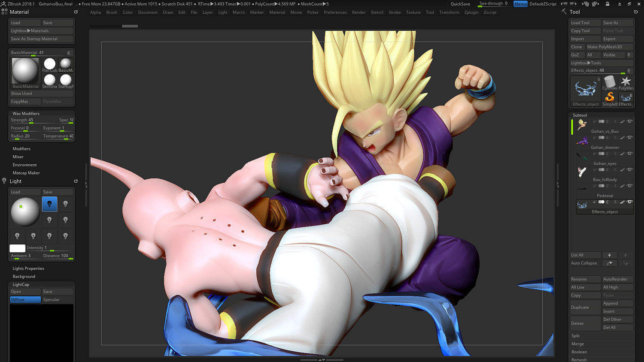The height and width of the screenshot is (362, 644).
Task: Expand the Modifiers section
Action: point(21,149)
